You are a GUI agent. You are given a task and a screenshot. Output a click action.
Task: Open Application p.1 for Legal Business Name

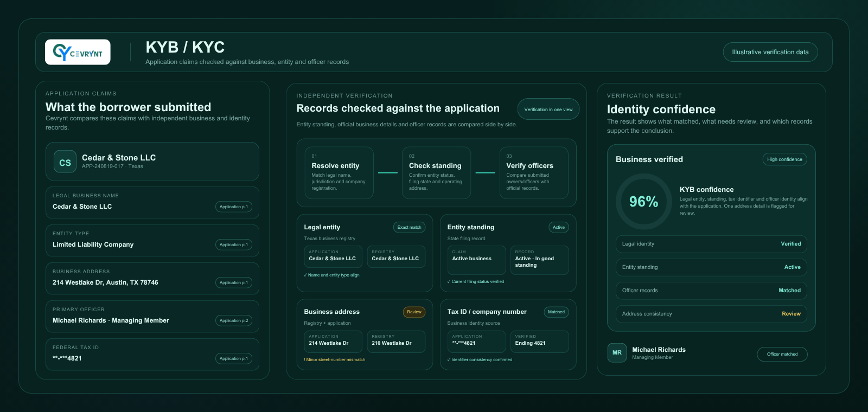(234, 207)
